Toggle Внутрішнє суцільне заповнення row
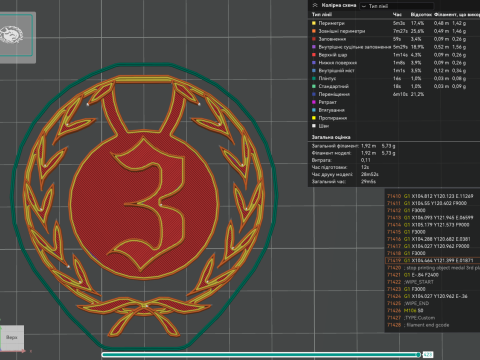Screen dimensions: 480x360 point(394,47)
